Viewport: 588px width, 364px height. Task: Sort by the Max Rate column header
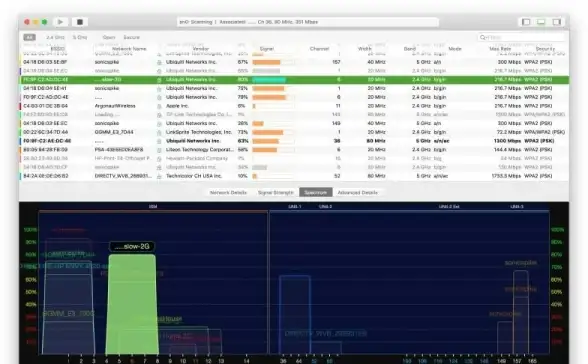point(500,49)
